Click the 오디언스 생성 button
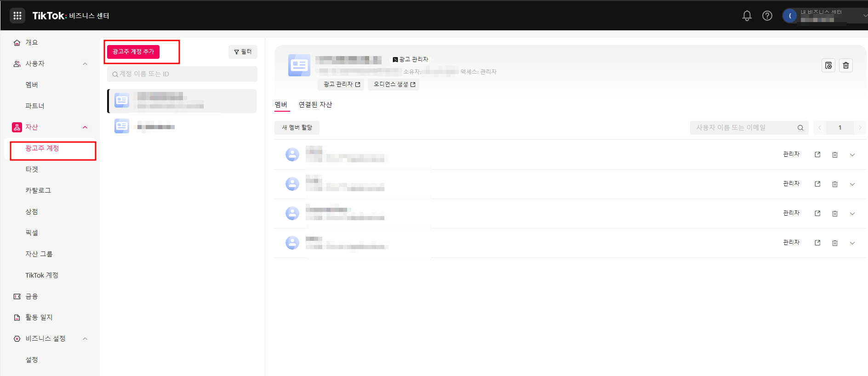The image size is (868, 376). [394, 85]
